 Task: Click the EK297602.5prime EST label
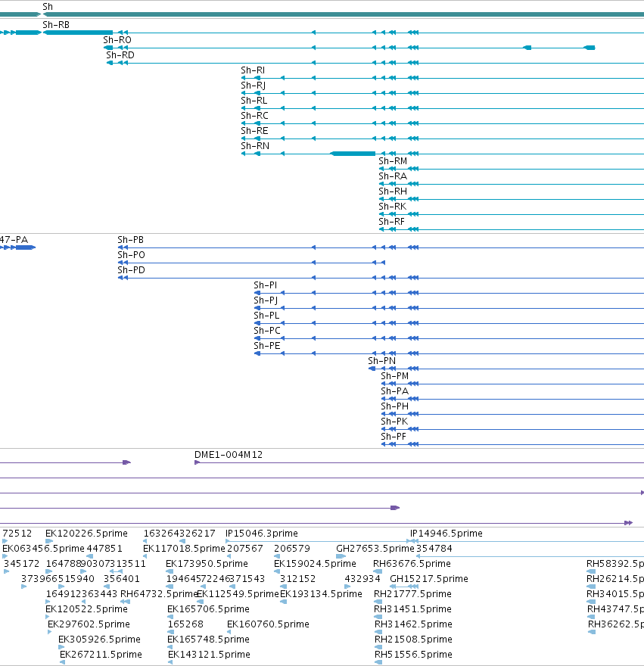[89, 624]
